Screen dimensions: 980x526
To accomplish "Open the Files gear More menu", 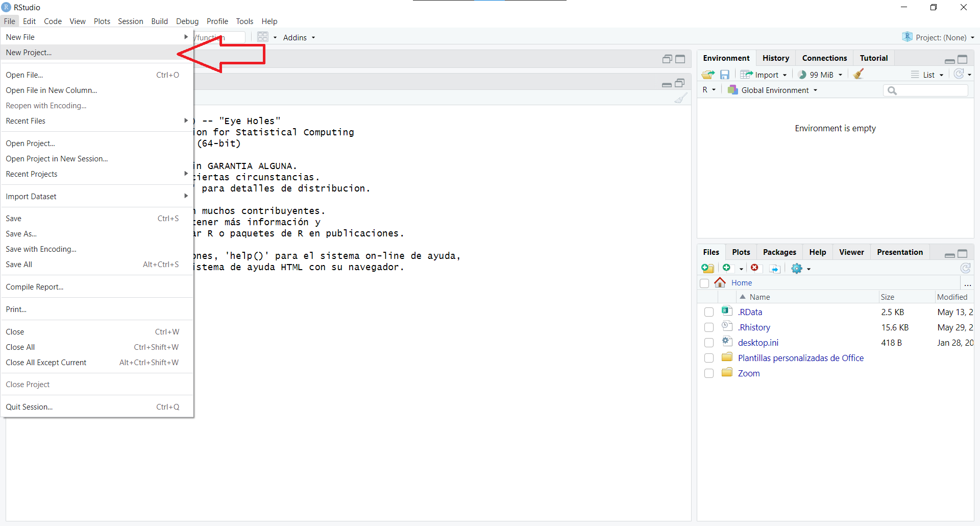I will tap(800, 268).
